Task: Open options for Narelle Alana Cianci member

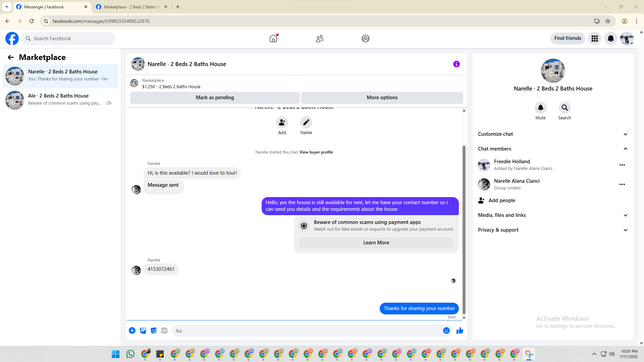Action: pyautogui.click(x=622, y=184)
